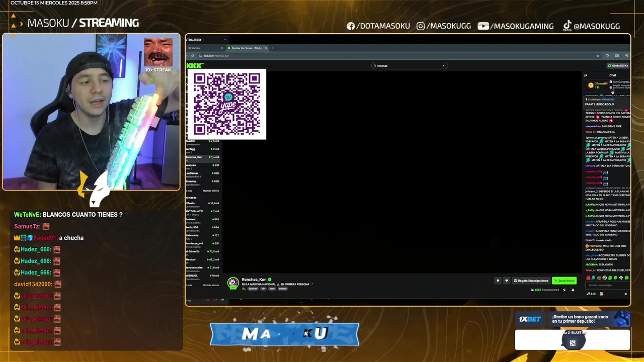Open chat settings gear icon
The height and width of the screenshot is (362, 644).
click(625, 294)
